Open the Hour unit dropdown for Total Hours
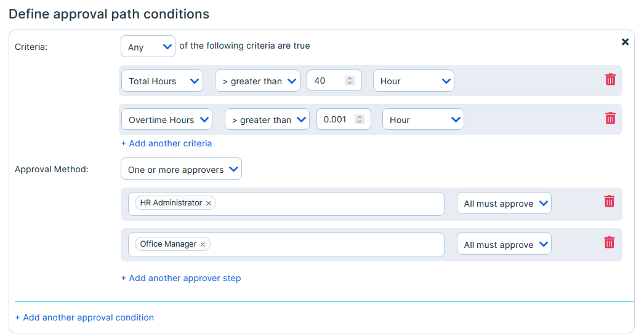This screenshot has height=334, width=644. pos(414,81)
